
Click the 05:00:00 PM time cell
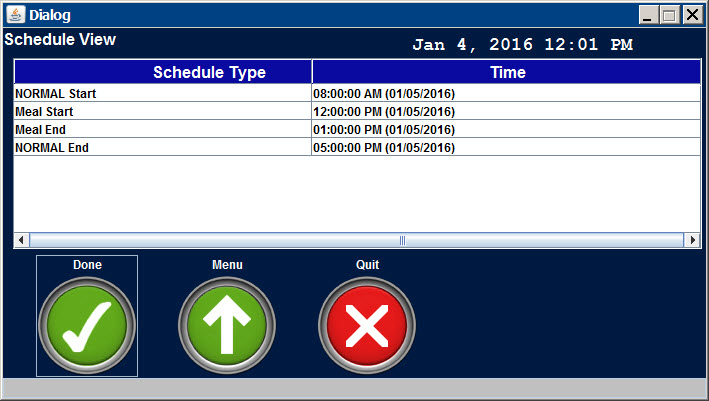[505, 147]
